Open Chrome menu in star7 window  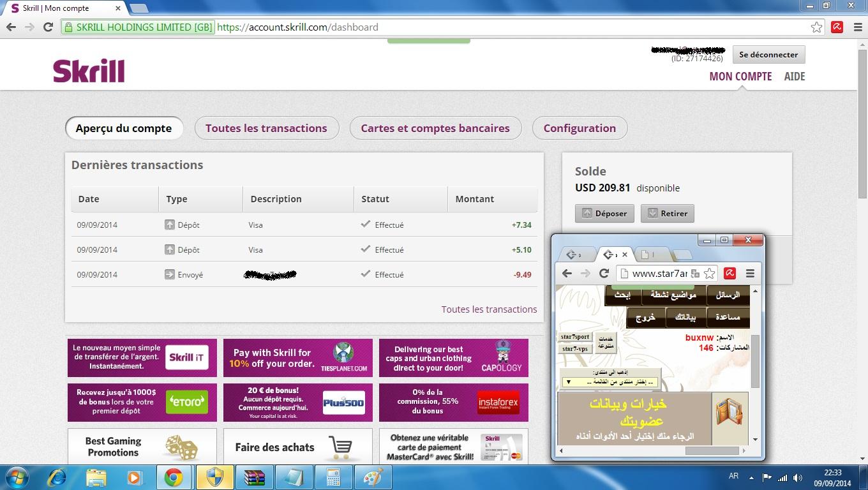(750, 273)
